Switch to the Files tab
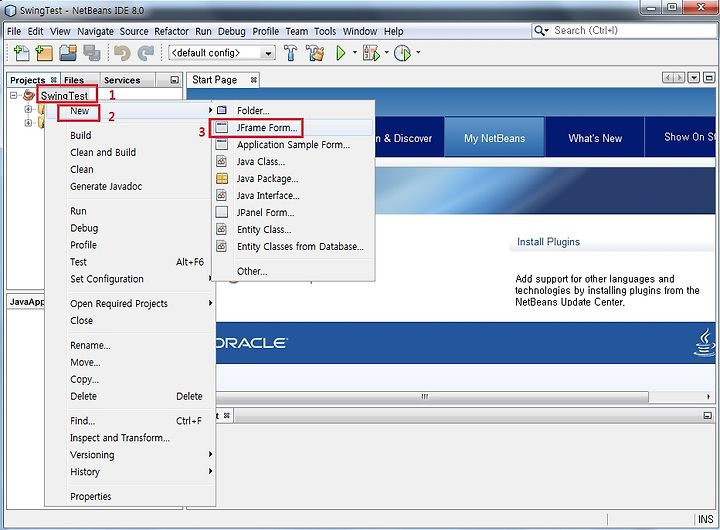This screenshot has height=530, width=720. 74,80
